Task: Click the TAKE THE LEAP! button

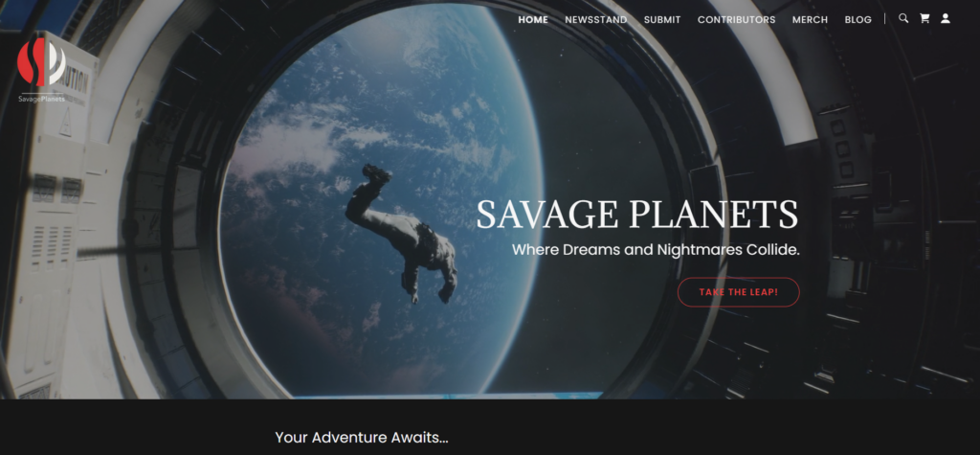Action: tap(738, 292)
